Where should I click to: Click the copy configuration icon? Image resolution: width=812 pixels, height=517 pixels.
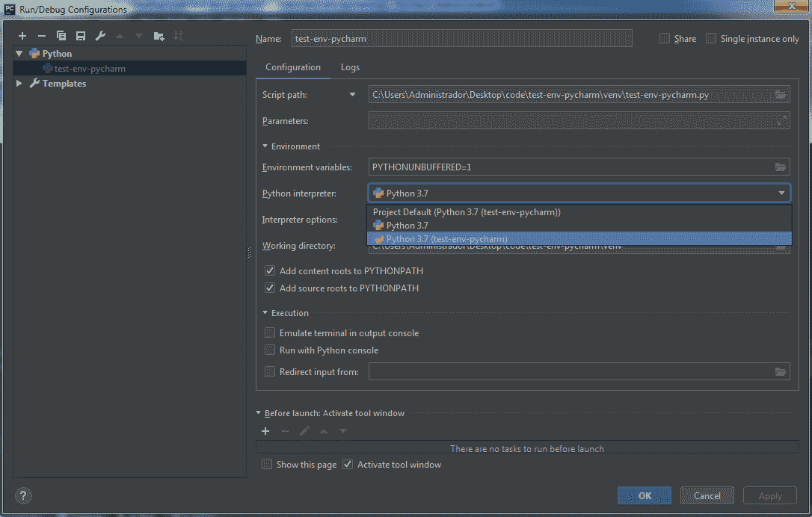(x=61, y=36)
